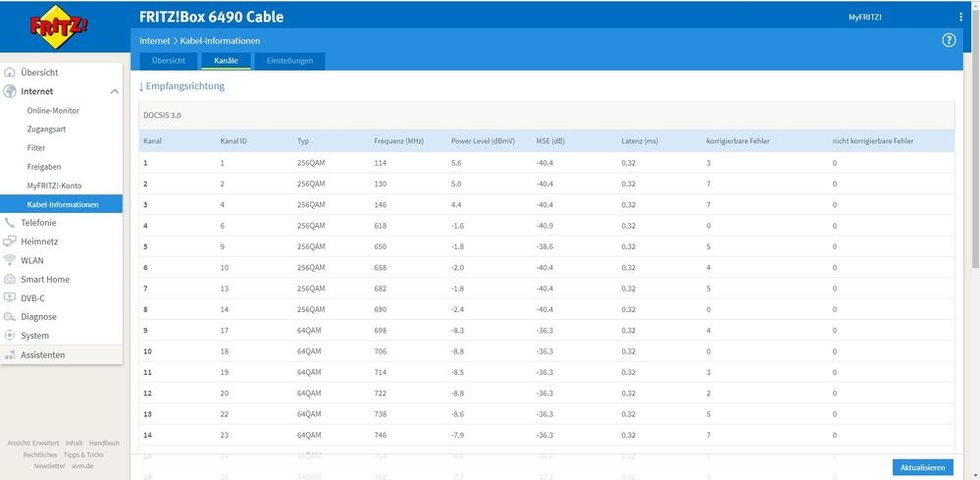Screen dimensions: 980x480
Task: Open Newsletter footer link
Action: coord(49,466)
